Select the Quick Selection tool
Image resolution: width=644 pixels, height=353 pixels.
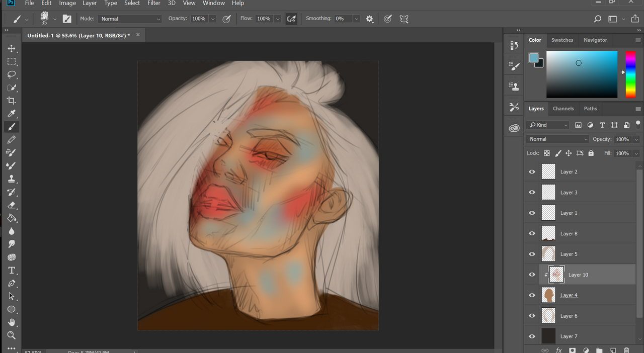coord(11,88)
